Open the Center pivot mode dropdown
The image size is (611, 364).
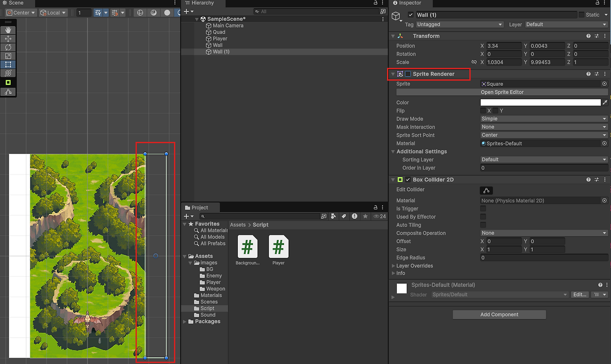click(x=21, y=13)
